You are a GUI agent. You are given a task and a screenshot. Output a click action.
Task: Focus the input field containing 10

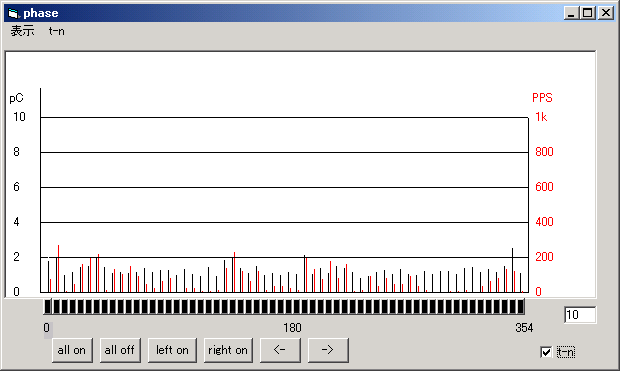coord(580,315)
